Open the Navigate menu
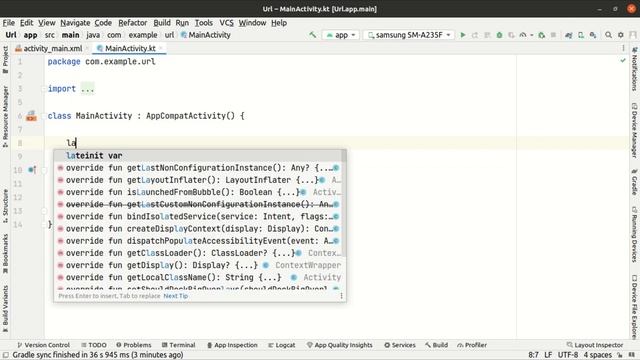The image size is (640, 360). point(75,23)
